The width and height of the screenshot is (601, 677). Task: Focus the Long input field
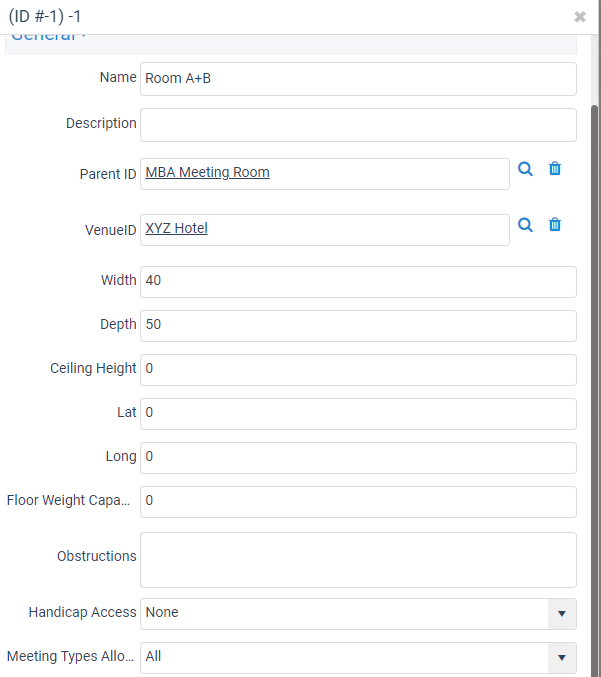pos(358,458)
